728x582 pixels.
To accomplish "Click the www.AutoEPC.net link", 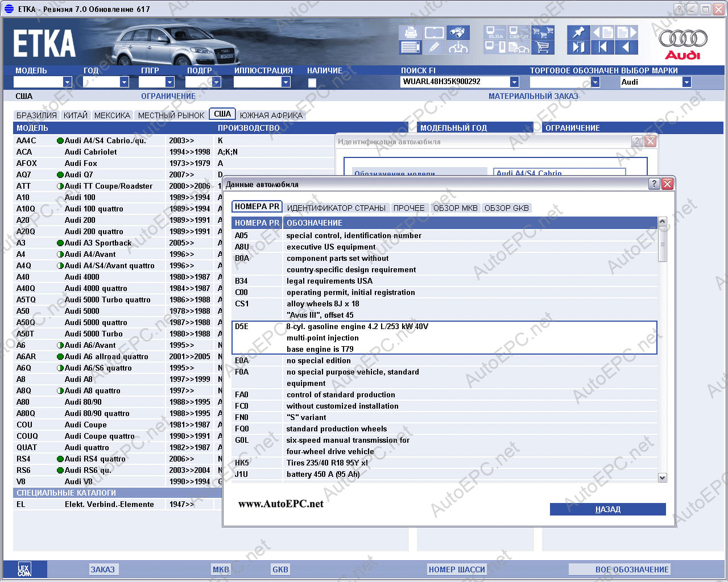I will click(280, 504).
